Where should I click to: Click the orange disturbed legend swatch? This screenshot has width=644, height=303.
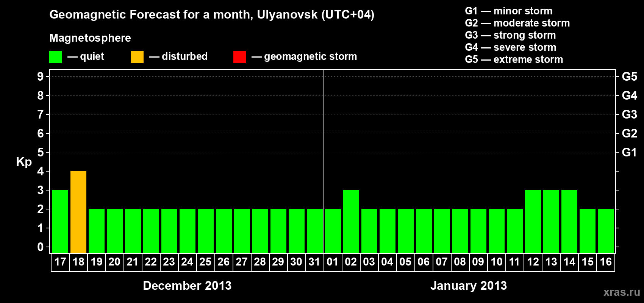tap(137, 57)
